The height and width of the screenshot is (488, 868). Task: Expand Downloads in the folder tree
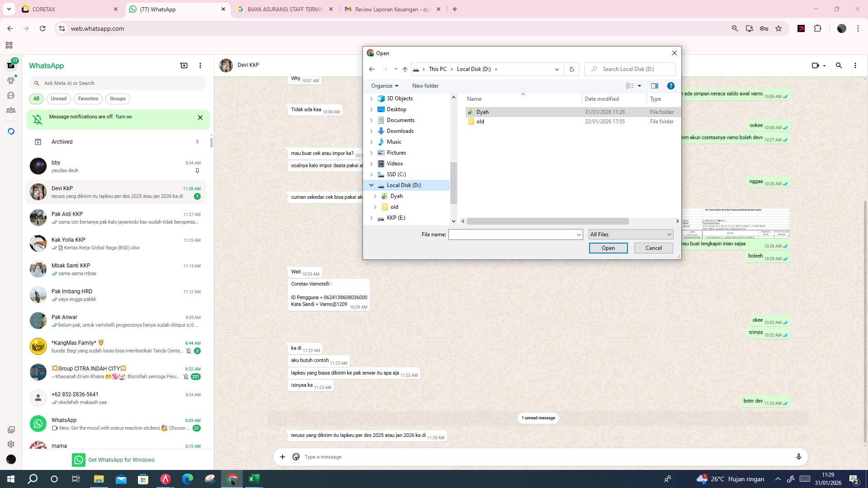click(372, 131)
